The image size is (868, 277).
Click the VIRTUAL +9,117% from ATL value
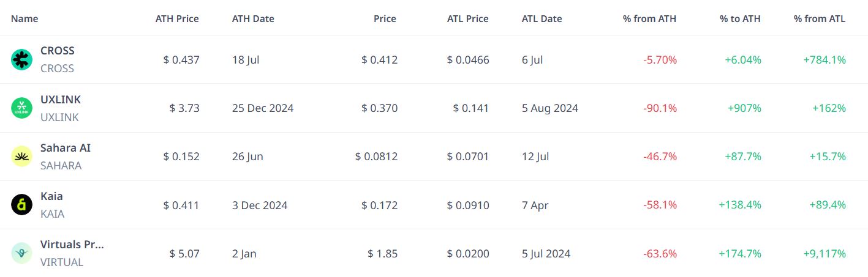(x=825, y=253)
